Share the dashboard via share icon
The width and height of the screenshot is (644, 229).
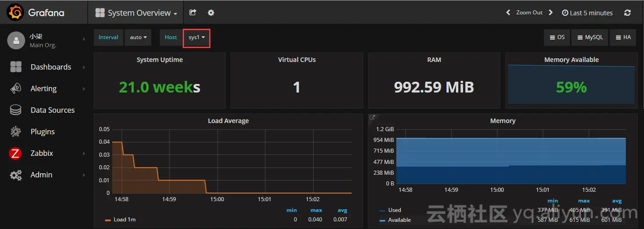coord(193,13)
